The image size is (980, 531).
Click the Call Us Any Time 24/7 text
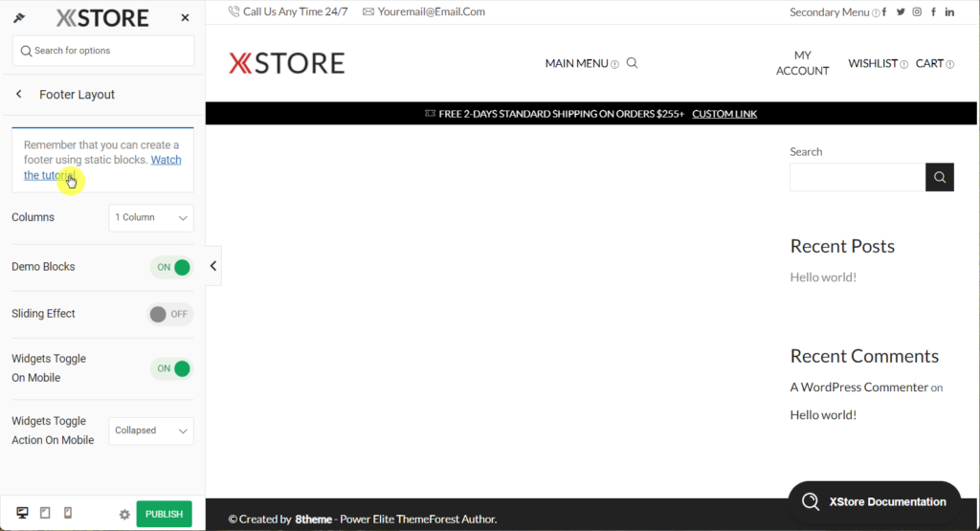(x=295, y=11)
